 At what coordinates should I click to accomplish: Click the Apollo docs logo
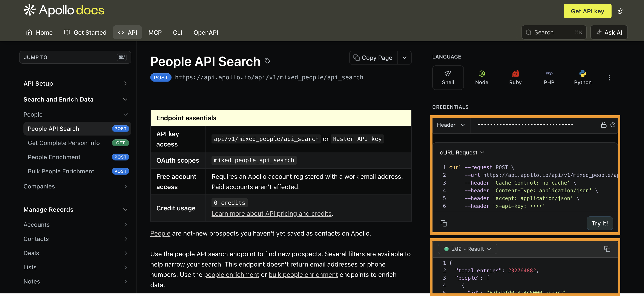pyautogui.click(x=64, y=10)
